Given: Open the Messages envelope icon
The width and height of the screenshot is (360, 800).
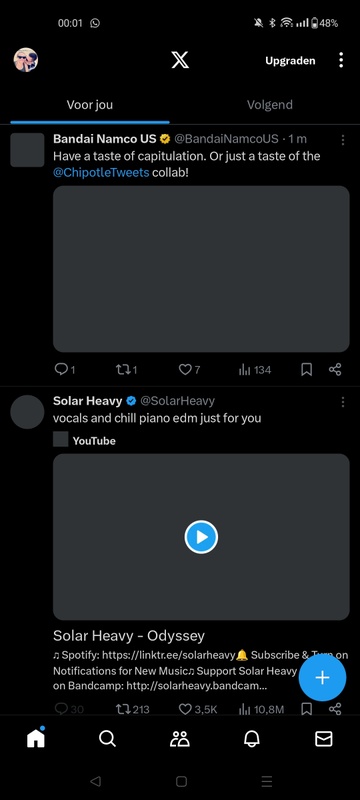Looking at the screenshot, I should coord(324,738).
